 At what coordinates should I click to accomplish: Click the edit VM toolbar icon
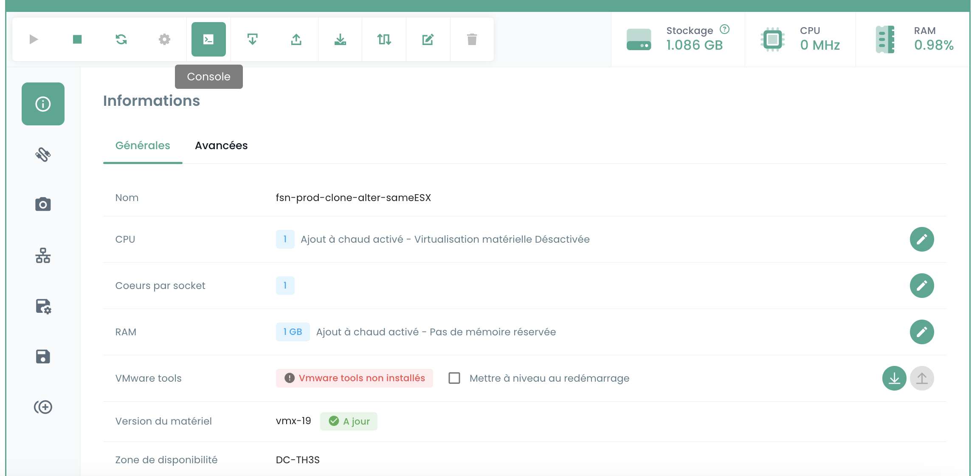coord(428,40)
